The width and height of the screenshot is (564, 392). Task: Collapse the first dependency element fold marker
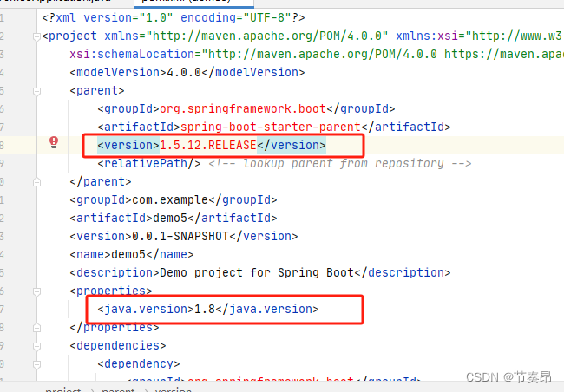[36, 364]
